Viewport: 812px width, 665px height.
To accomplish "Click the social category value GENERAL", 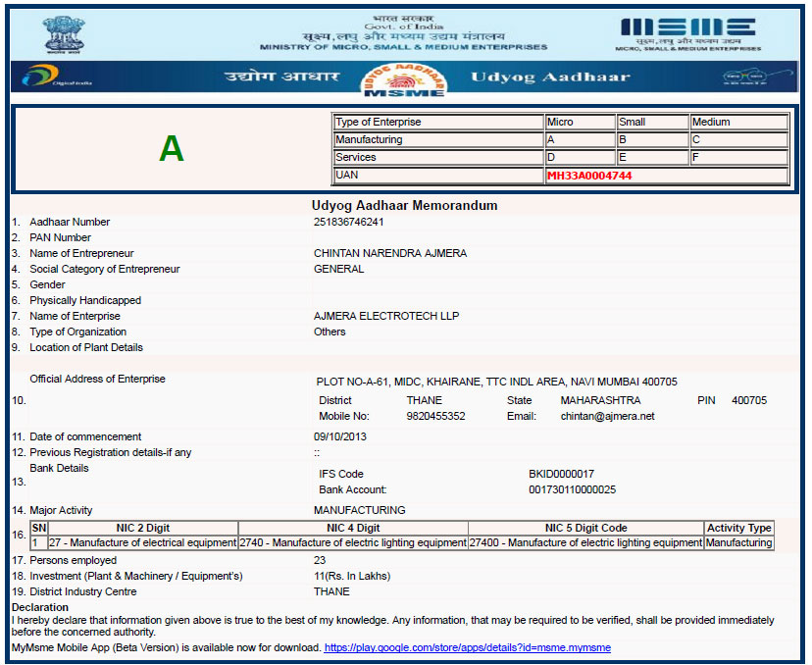I will (338, 269).
